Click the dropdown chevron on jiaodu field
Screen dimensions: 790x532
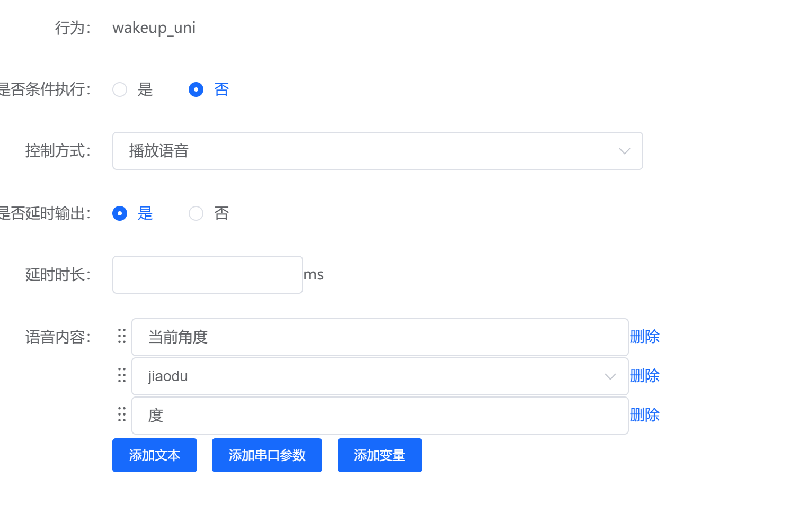(x=610, y=376)
